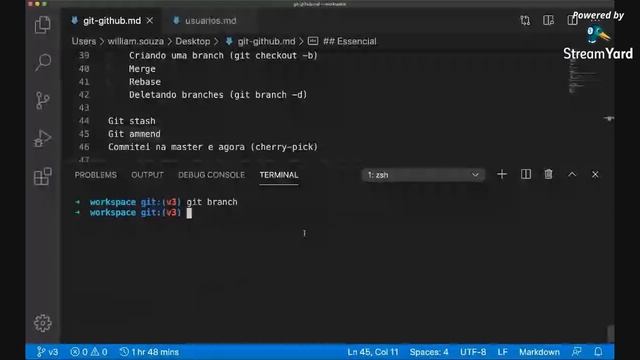Open errors and warnings count in status bar
Viewport: 640px width, 360px height.
point(89,352)
